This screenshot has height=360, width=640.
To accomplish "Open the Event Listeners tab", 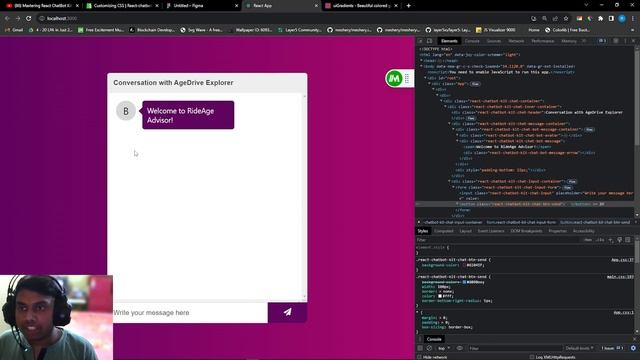I will (491, 231).
